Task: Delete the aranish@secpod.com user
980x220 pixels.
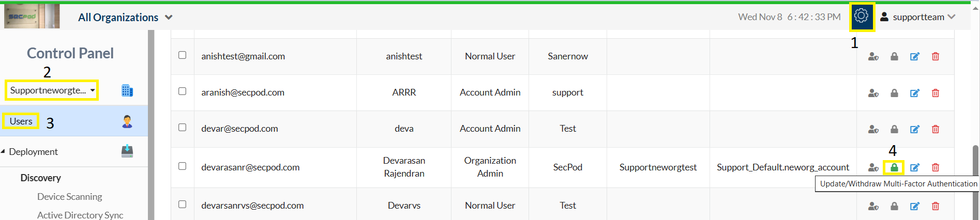Action: pos(936,93)
